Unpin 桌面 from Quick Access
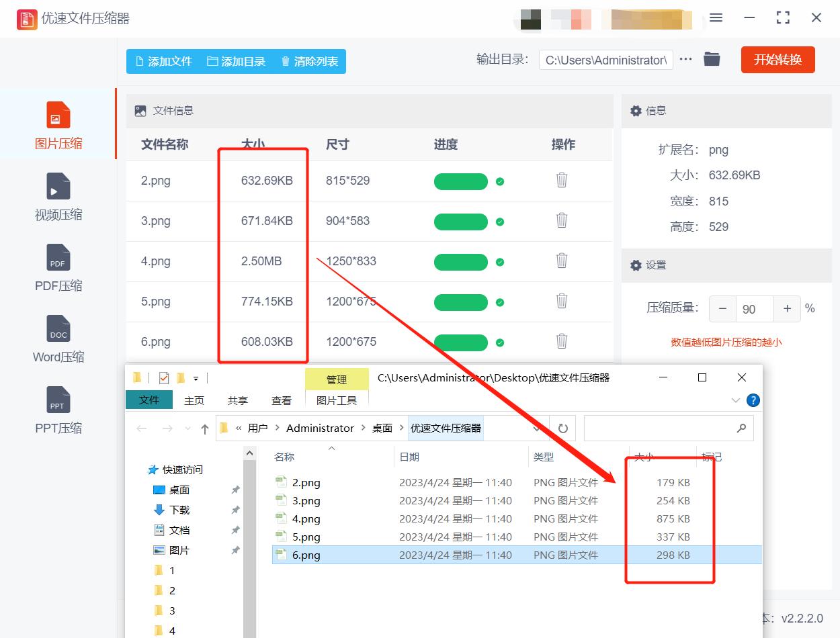 click(x=235, y=490)
